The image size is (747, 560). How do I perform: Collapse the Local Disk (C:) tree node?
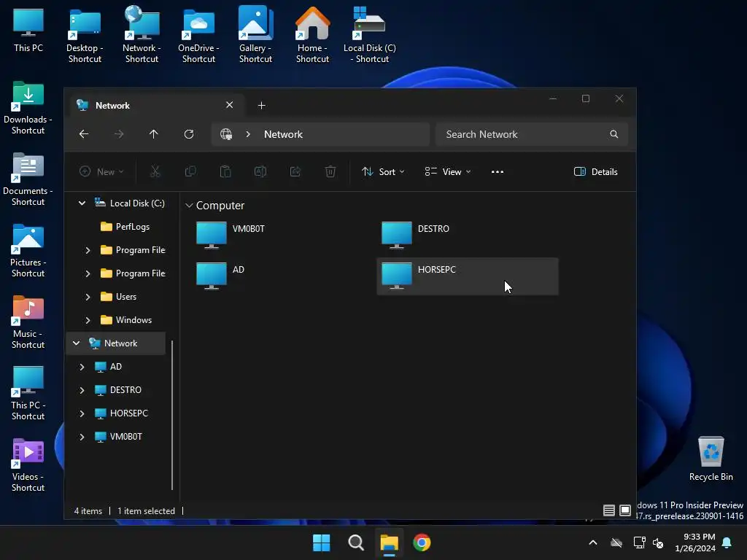pyautogui.click(x=82, y=203)
